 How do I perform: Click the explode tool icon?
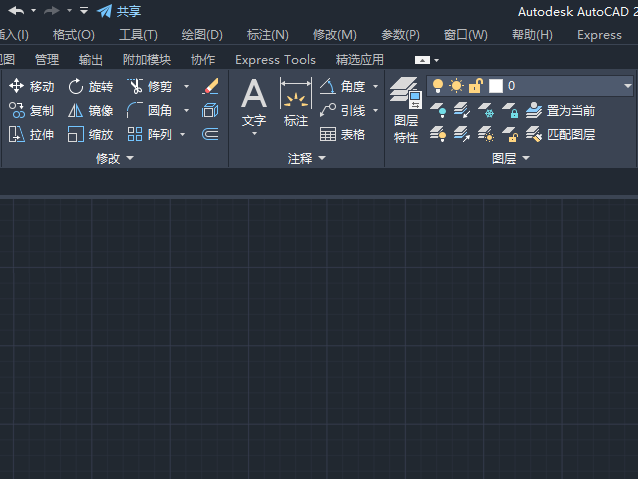click(x=210, y=110)
